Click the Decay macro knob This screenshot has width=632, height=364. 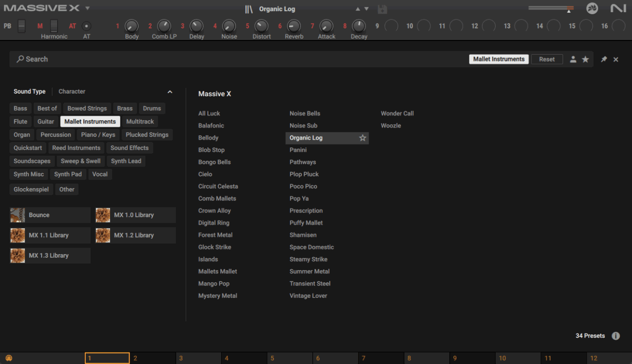point(359,26)
